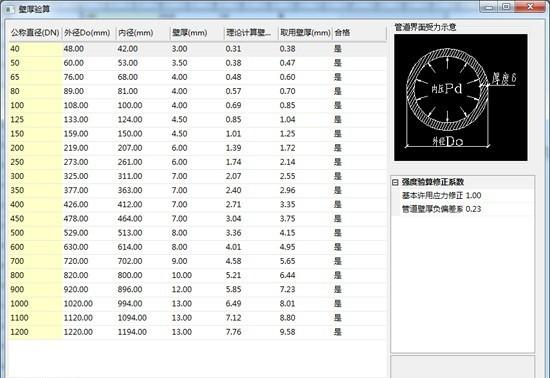Image resolution: width=550 pixels, height=378 pixels.
Task: Click adopted thickness value 3.35
Action: (287, 204)
